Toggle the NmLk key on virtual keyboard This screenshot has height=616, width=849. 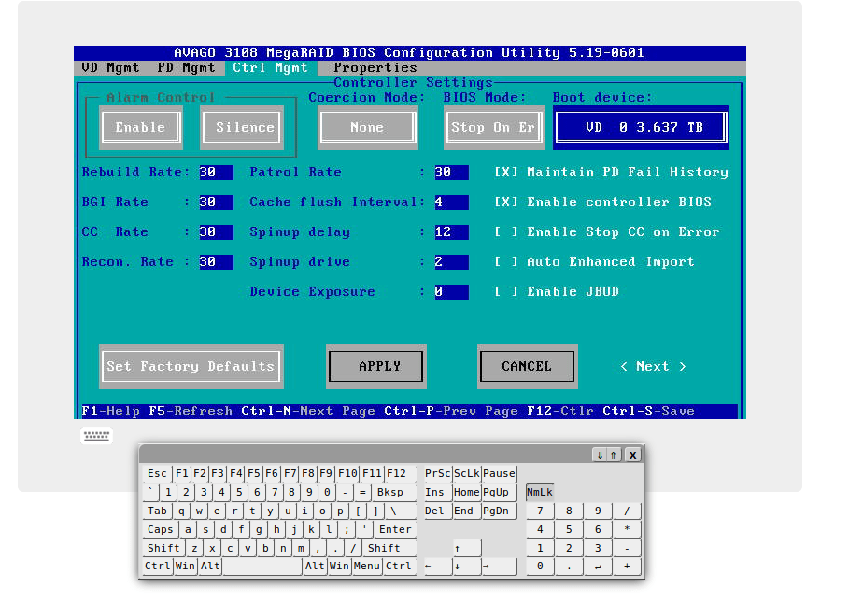(539, 492)
